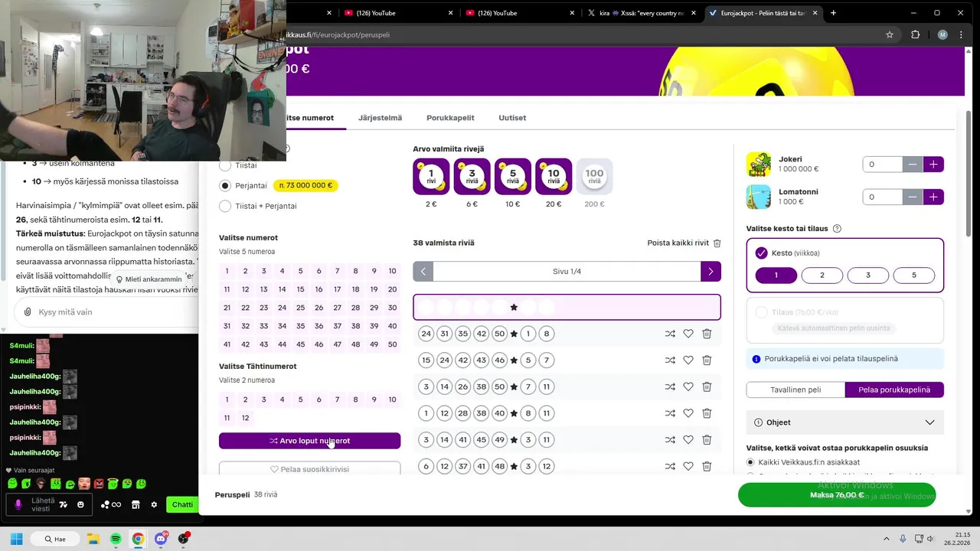The image size is (980, 551).
Task: Decrease Jokeri count with minus
Action: 913,164
